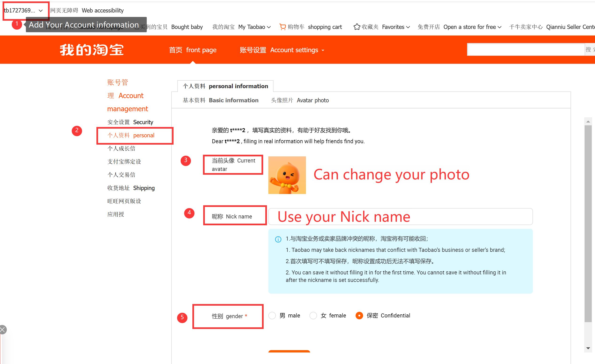Go to the front page tab
This screenshot has height=364, width=595.
click(192, 50)
